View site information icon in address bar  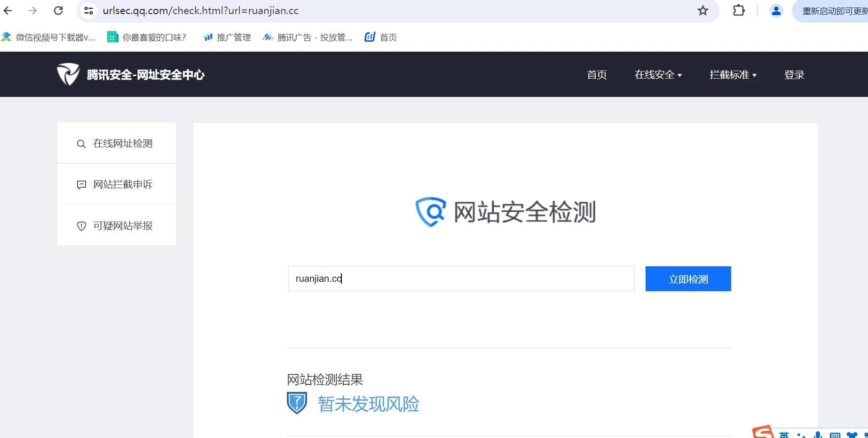[88, 10]
